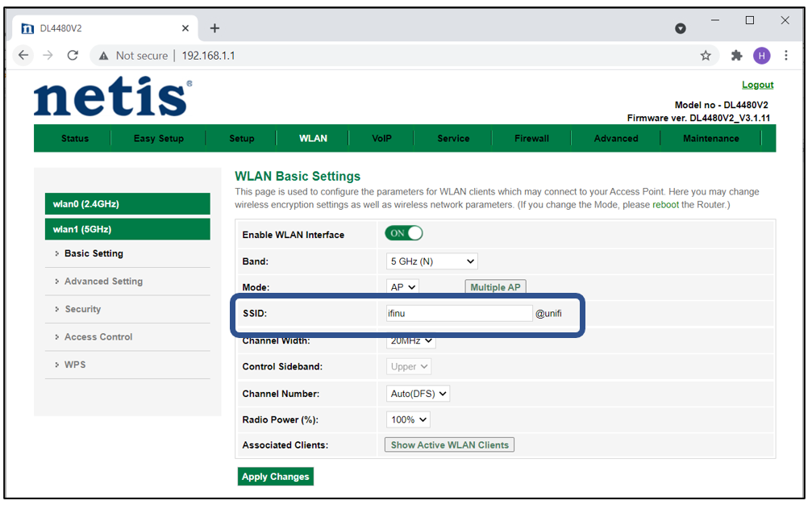Click the Not secure warning icon
Viewport: 812px width, 505px height.
103,56
